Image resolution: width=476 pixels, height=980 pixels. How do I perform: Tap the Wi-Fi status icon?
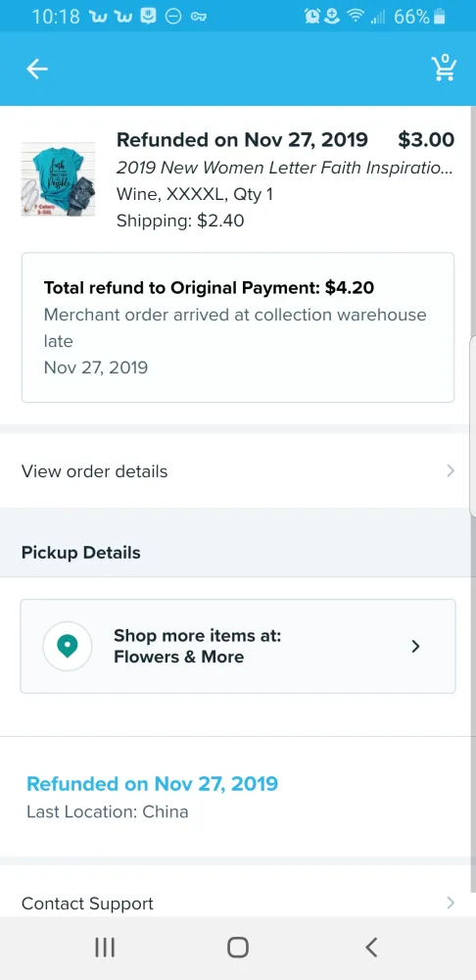pos(357,17)
